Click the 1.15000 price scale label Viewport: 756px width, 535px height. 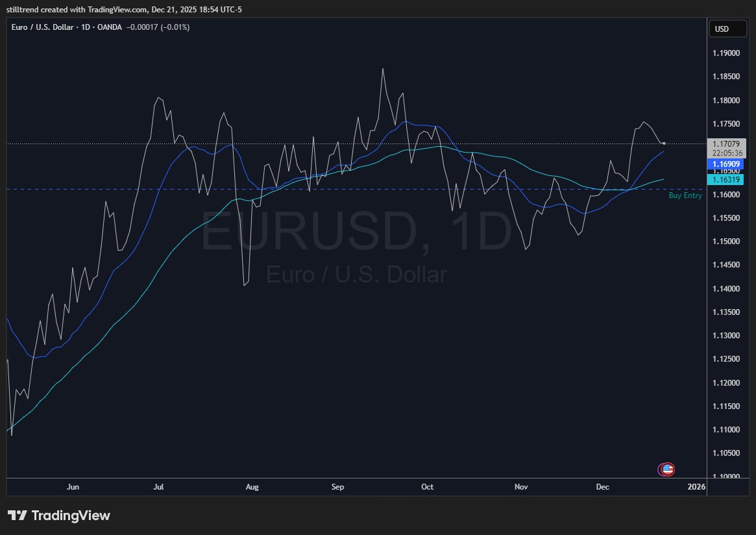(726, 242)
